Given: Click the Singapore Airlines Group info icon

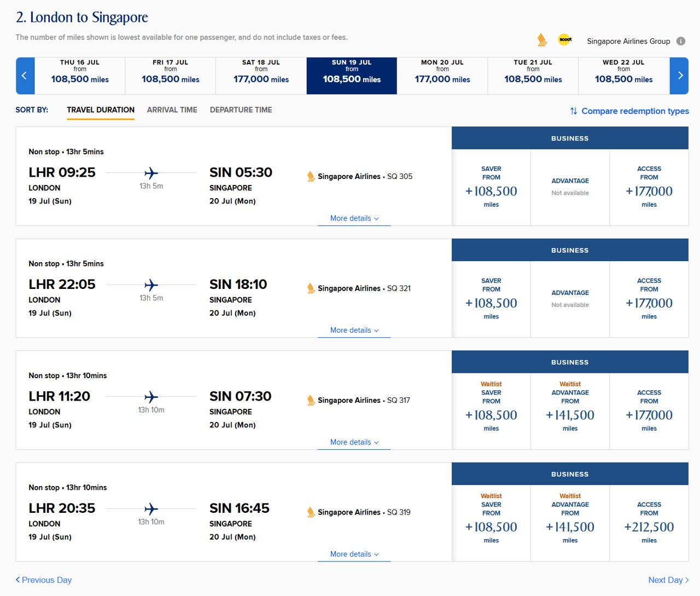Looking at the screenshot, I should pos(681,41).
